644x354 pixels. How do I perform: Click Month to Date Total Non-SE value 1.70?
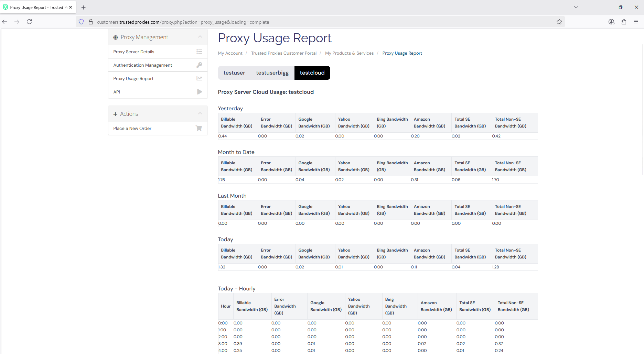point(496,180)
